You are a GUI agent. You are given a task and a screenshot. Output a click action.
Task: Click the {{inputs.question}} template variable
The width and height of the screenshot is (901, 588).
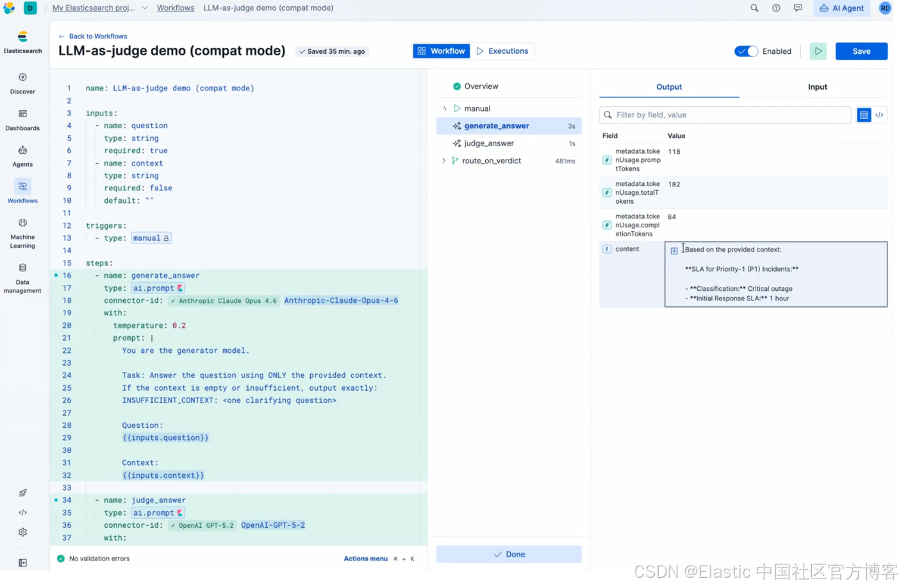coord(165,438)
